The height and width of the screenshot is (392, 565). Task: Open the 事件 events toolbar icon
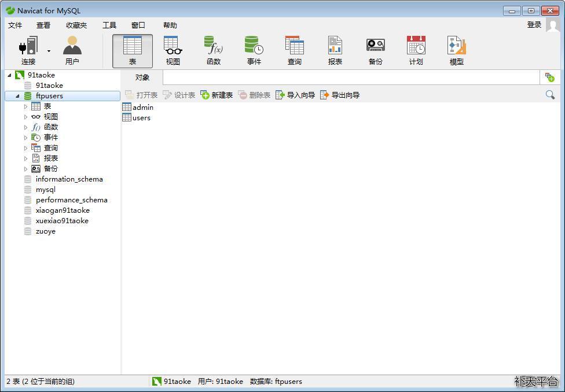[254, 51]
